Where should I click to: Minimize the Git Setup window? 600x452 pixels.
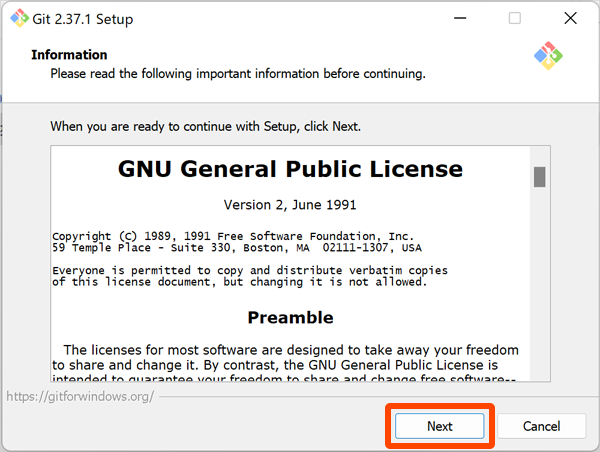[460, 18]
